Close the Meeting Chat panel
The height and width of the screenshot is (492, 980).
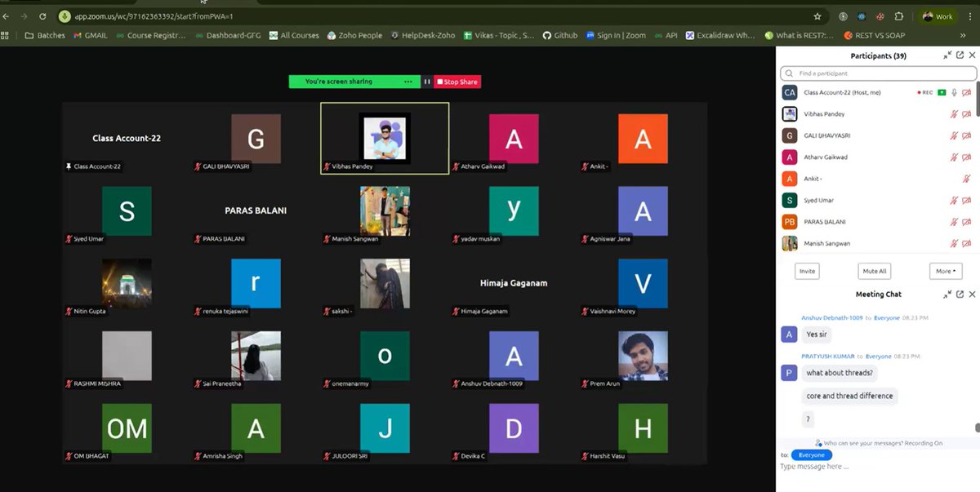[x=972, y=295]
